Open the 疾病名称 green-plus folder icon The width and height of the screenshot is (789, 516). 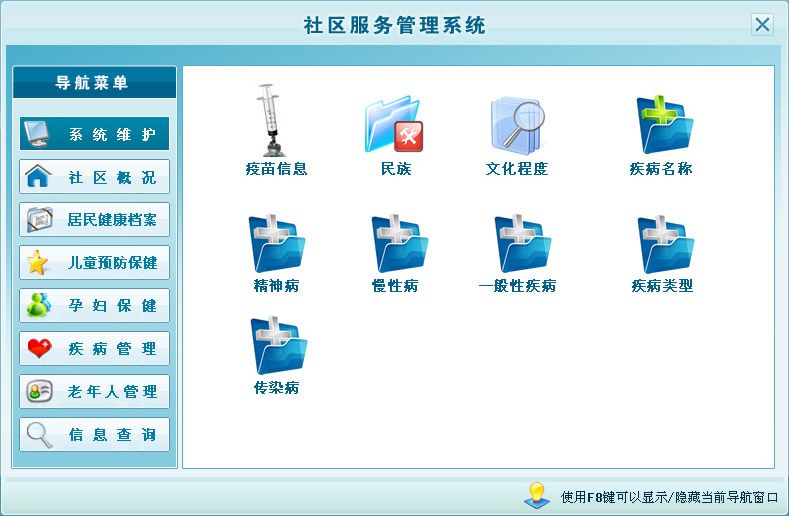click(664, 124)
